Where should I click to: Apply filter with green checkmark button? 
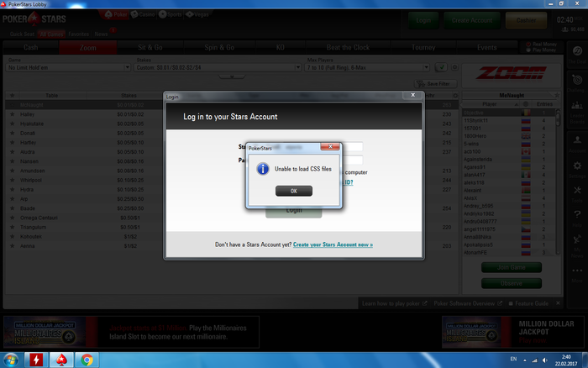click(x=441, y=67)
